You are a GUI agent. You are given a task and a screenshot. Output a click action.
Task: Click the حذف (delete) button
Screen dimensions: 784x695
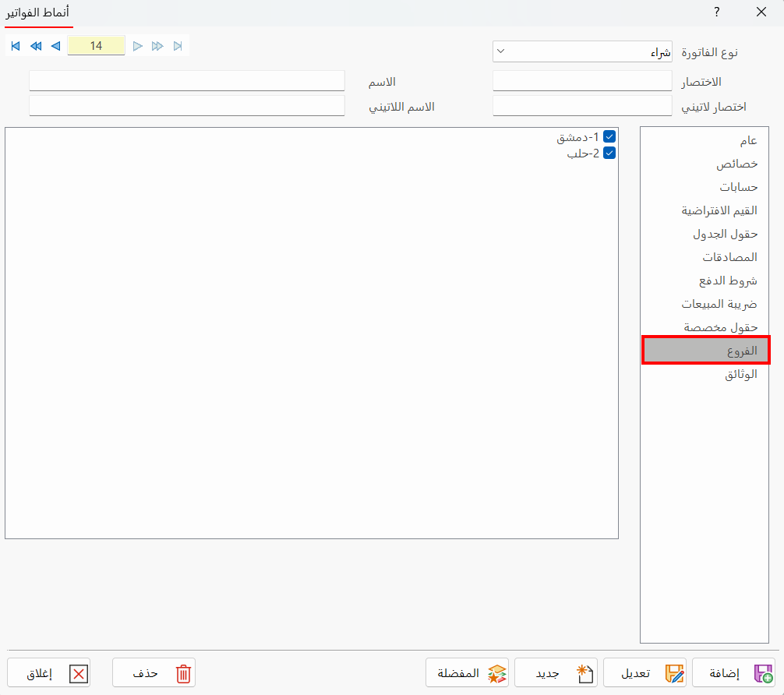(x=154, y=673)
